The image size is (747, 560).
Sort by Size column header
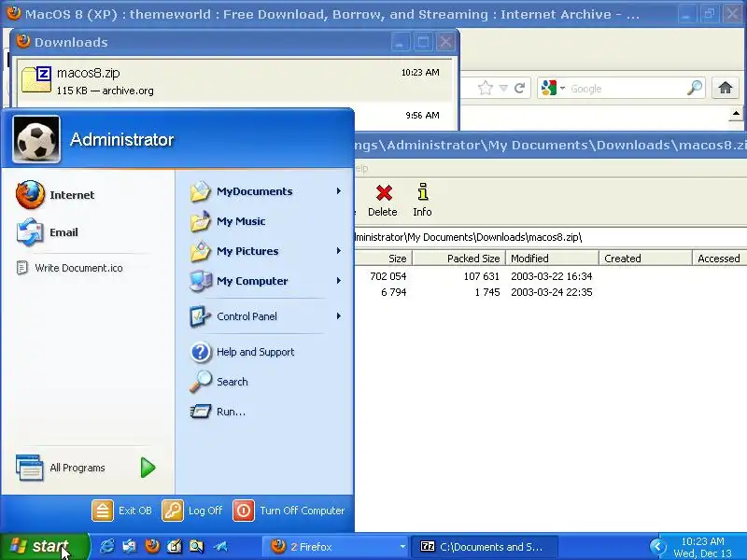383,259
